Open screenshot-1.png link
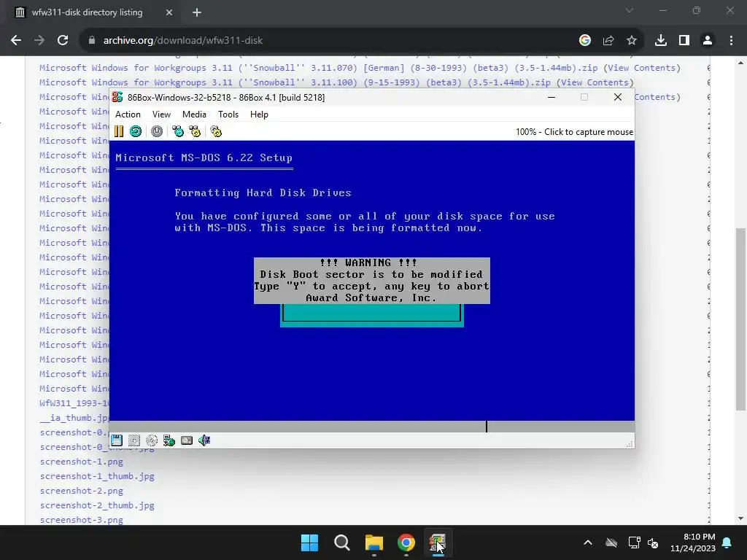The height and width of the screenshot is (560, 747). point(82,462)
